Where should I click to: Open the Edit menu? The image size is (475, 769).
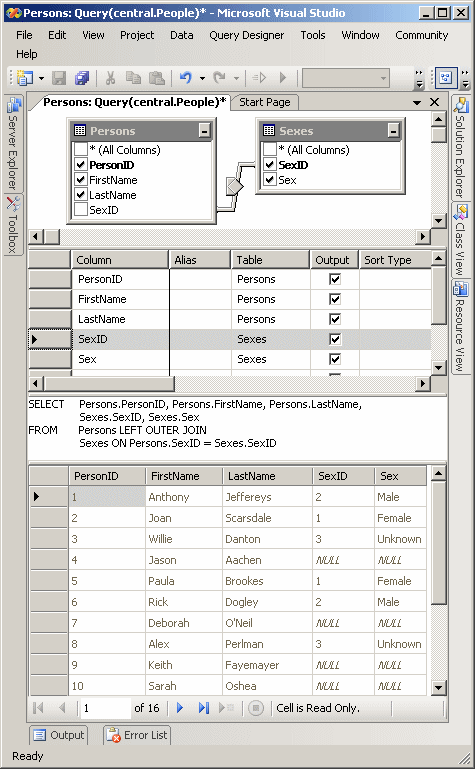pos(57,35)
